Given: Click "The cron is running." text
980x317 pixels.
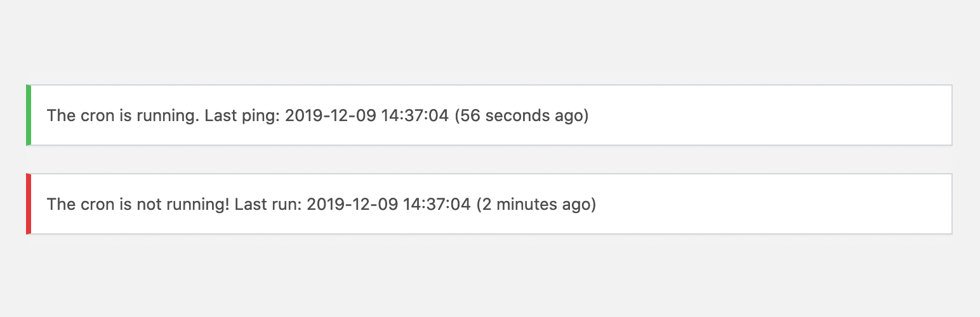Looking at the screenshot, I should 123,116.
